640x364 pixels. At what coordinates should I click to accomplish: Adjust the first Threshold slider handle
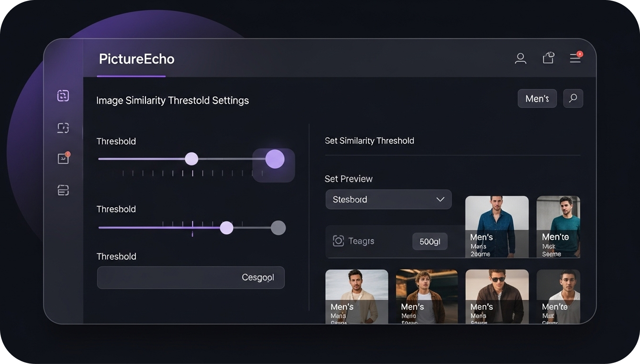click(x=191, y=158)
